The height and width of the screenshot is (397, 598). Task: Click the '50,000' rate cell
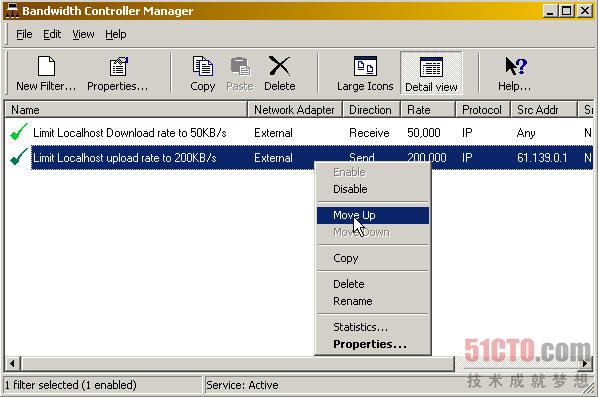[x=424, y=133]
